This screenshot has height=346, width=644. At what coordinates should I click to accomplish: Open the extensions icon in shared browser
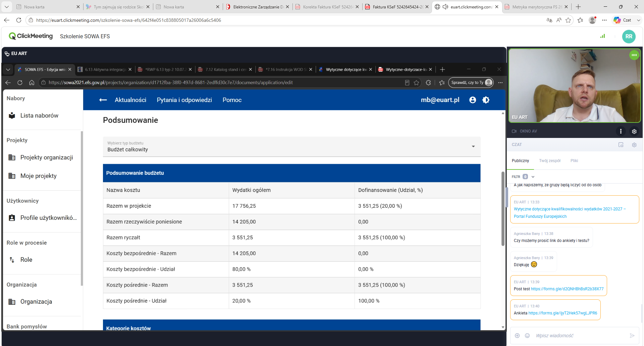click(x=428, y=83)
